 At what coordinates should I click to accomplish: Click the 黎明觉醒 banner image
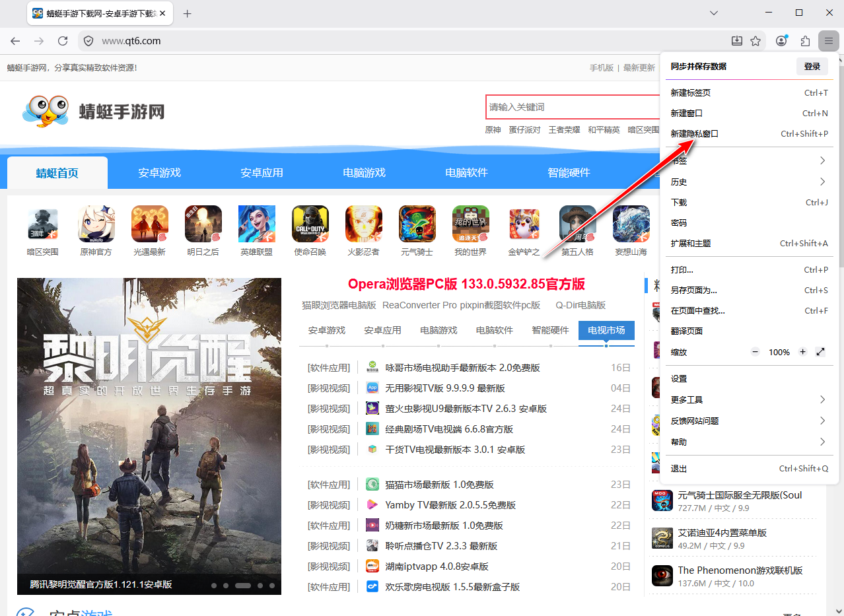point(149,436)
